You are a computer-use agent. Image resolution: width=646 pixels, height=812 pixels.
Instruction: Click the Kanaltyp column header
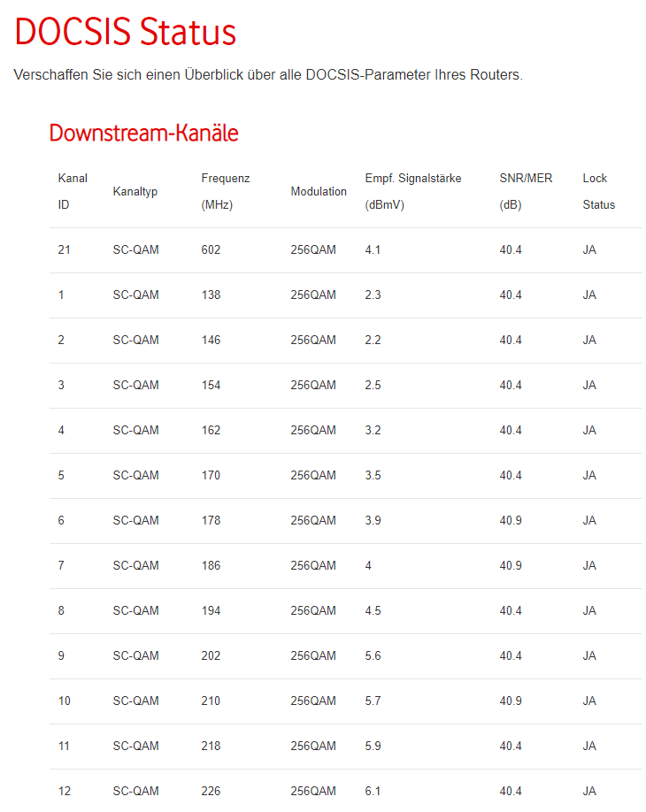[x=135, y=192]
